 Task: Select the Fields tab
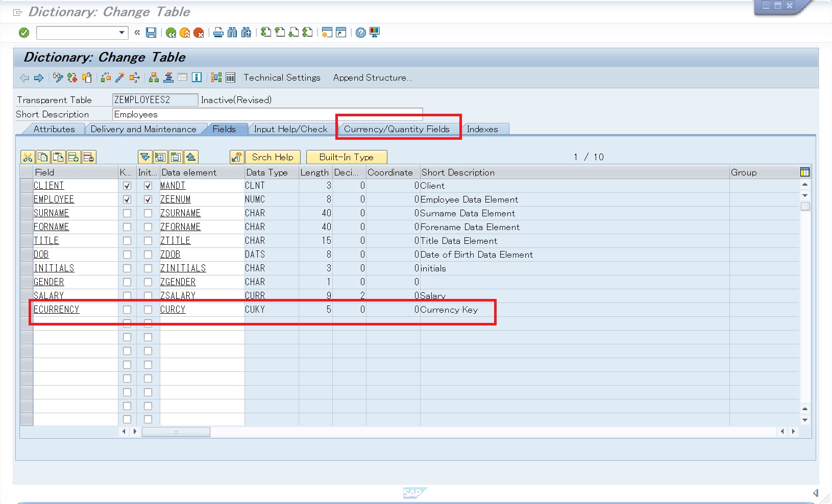tap(224, 129)
